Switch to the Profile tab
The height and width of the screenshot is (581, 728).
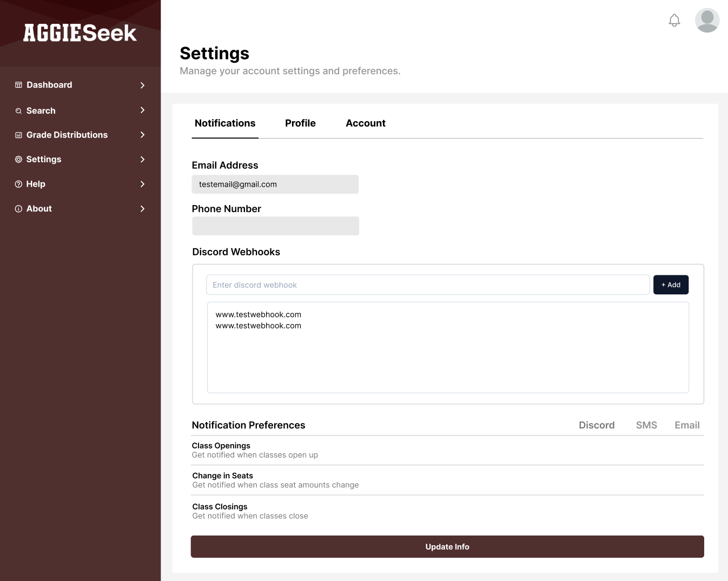300,123
